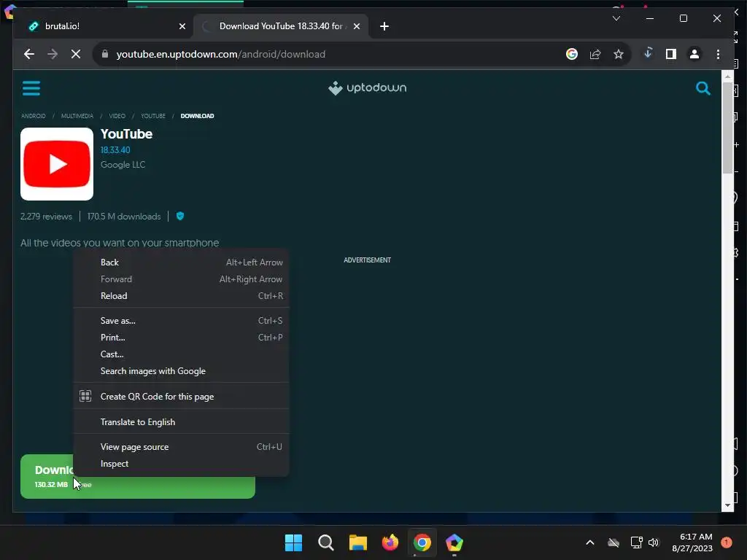This screenshot has width=747, height=560.
Task: Click QR code icon in context menu
Action: [x=85, y=396]
